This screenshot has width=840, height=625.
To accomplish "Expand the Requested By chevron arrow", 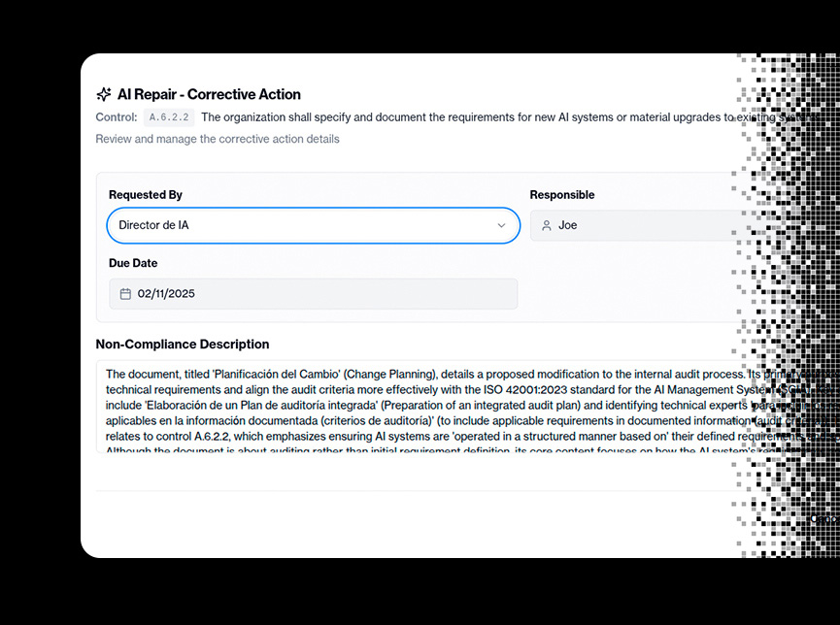I will 501,225.
